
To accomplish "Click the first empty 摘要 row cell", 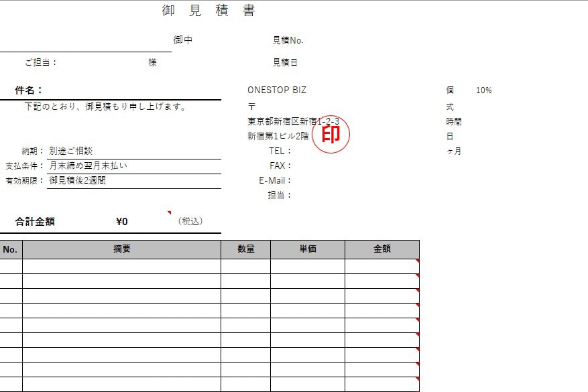I will click(122, 267).
